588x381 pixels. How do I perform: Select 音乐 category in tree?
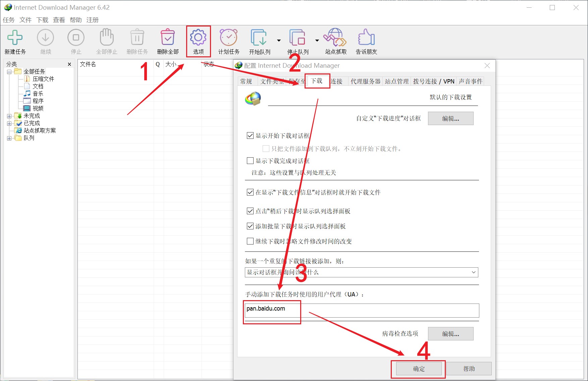tap(38, 94)
